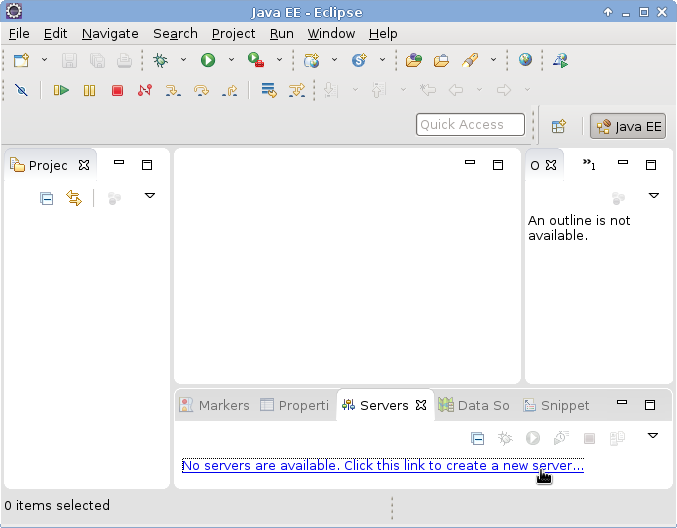The image size is (677, 528).
Task: Open the dropdown beside New Web Project icon
Action: [x=334, y=60]
